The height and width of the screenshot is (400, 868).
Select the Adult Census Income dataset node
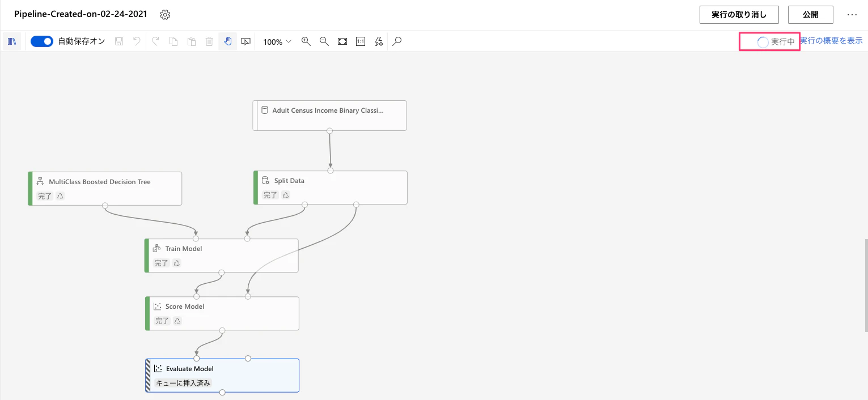point(329,116)
